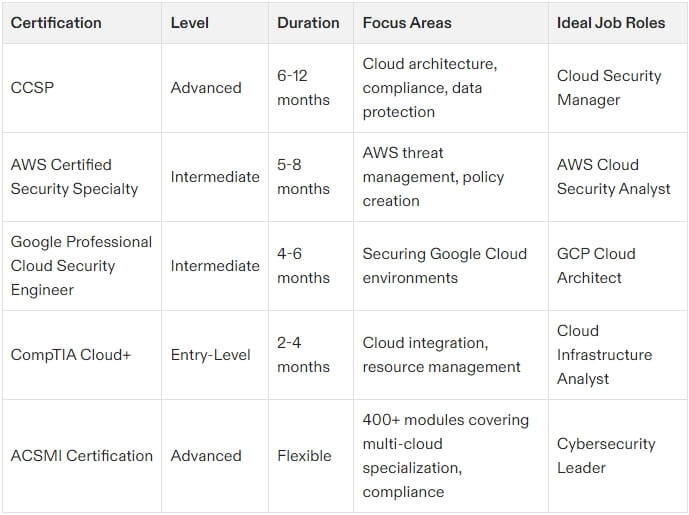Click the Securing Google Cloud environments cell
This screenshot has height=515, width=689.
tap(443, 266)
